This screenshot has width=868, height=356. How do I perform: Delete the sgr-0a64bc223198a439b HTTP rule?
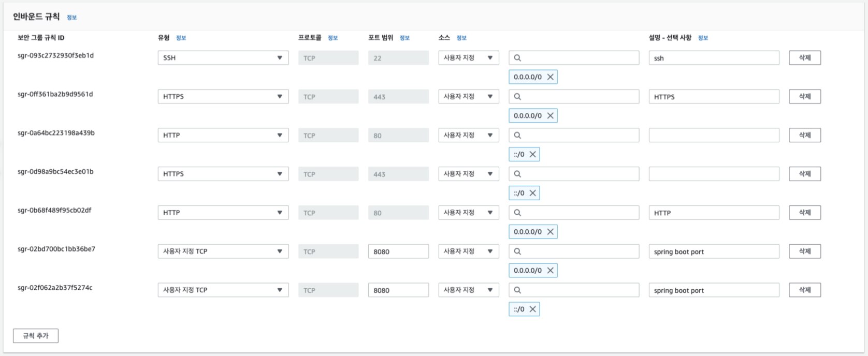pos(805,135)
